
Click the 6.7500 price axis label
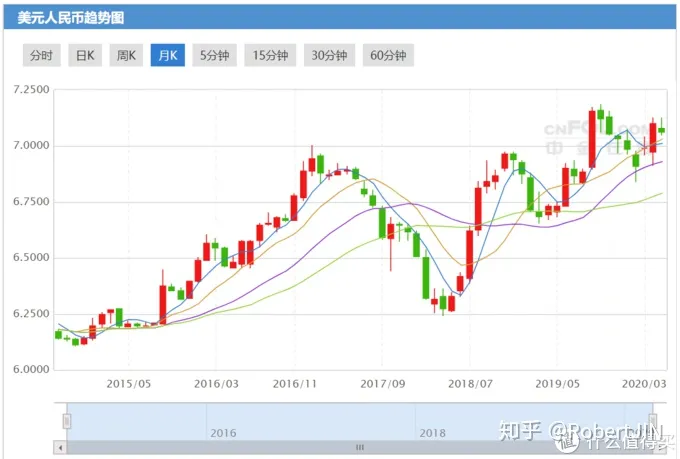tap(31, 202)
